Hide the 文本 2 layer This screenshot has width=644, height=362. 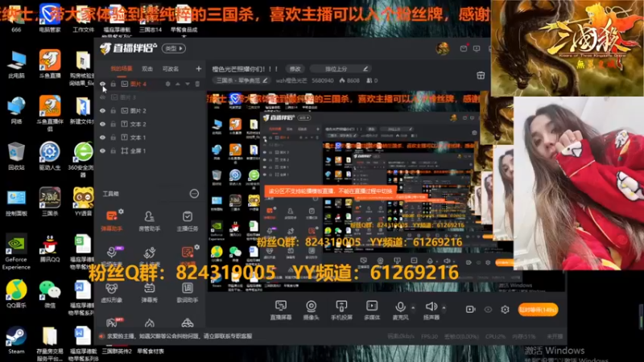(102, 124)
